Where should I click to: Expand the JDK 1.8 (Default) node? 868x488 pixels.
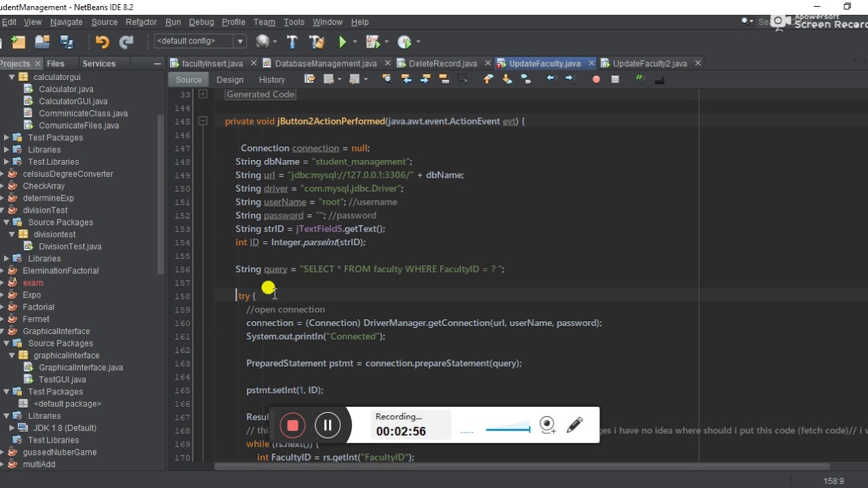(x=12, y=428)
